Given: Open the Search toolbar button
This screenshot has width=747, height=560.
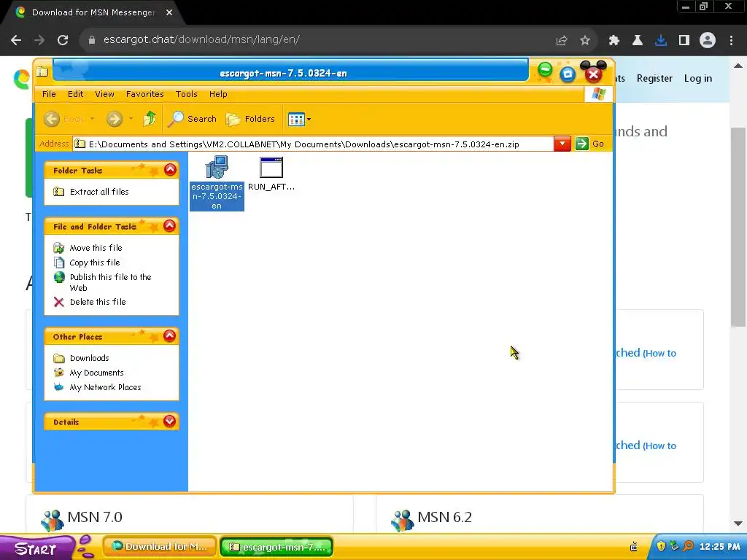Looking at the screenshot, I should click(x=193, y=119).
